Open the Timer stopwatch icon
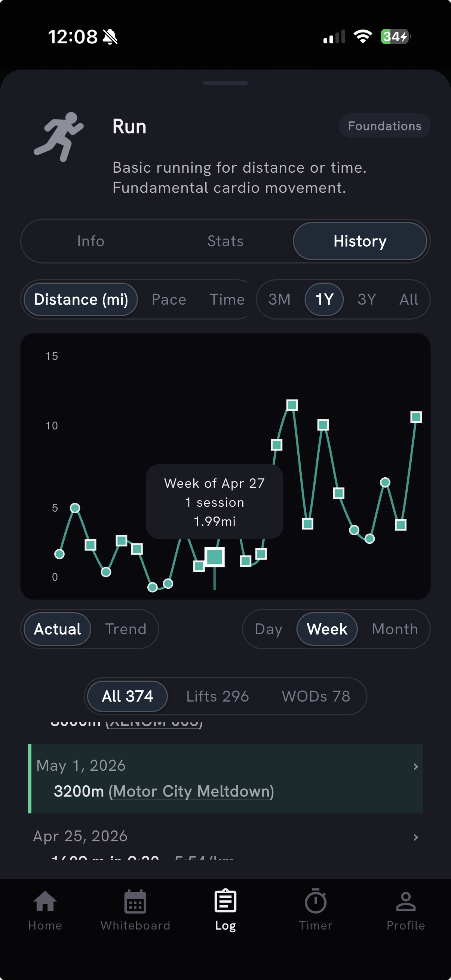The height and width of the screenshot is (980, 451). 316,900
